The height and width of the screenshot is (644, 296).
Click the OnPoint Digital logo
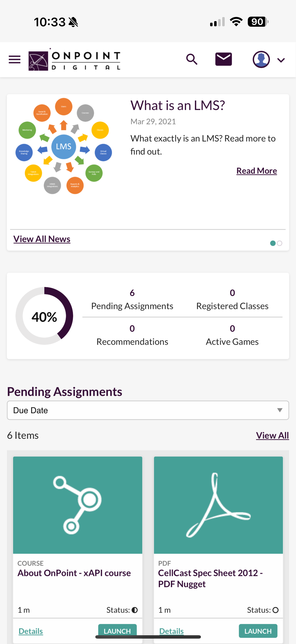point(74,60)
